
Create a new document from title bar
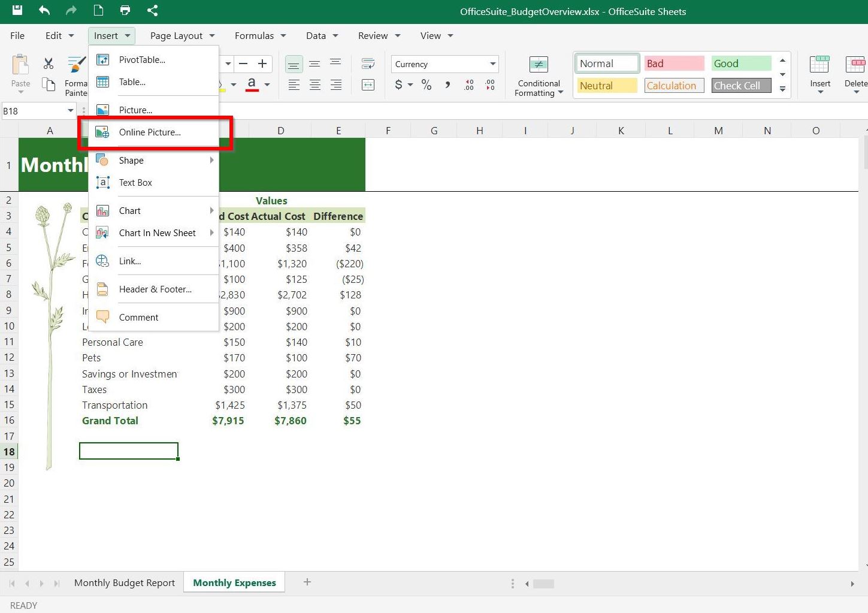point(98,10)
